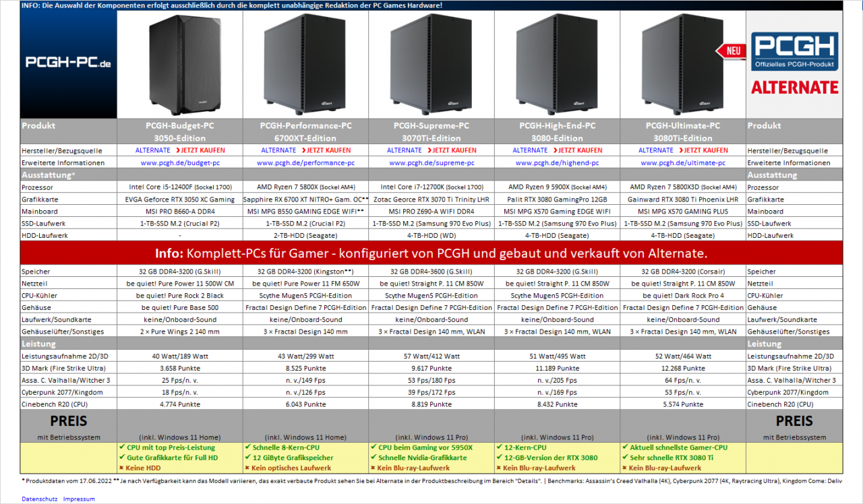Select the MSI MPG B550 GAMING EDGE WIFI cell
The width and height of the screenshot is (863, 504).
pyautogui.click(x=306, y=212)
